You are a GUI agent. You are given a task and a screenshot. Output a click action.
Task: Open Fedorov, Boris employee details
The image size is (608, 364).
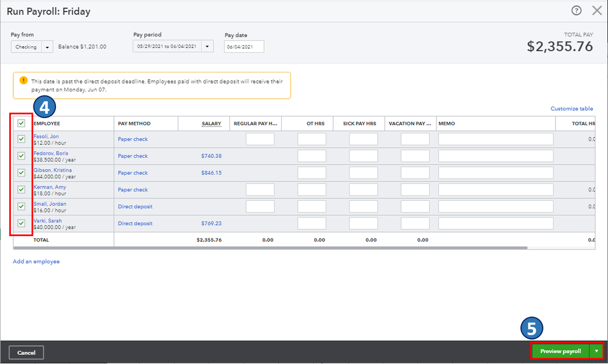click(x=50, y=153)
